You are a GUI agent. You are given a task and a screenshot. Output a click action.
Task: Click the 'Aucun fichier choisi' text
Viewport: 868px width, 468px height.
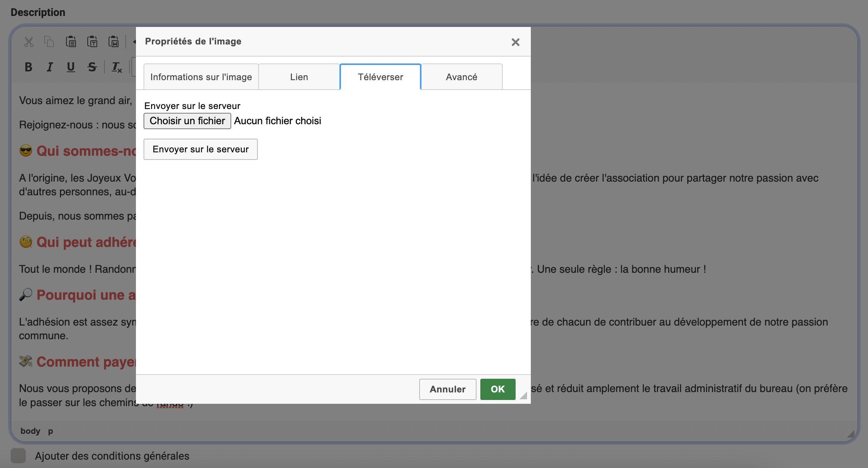coord(278,121)
